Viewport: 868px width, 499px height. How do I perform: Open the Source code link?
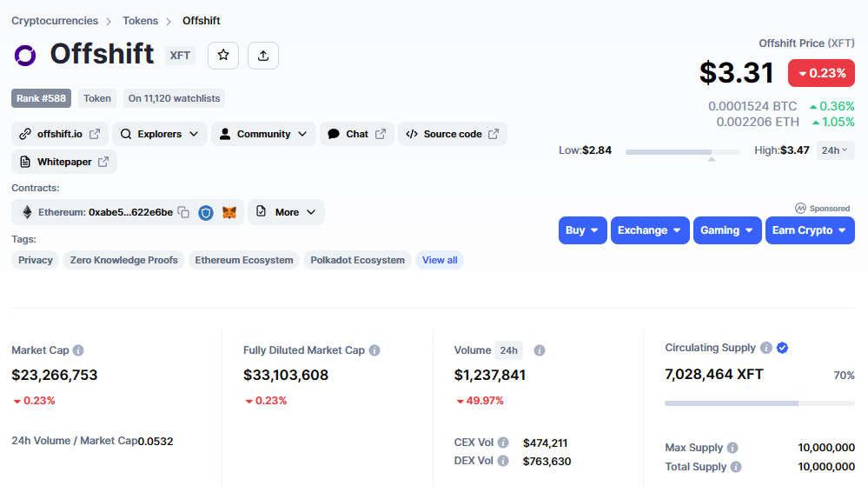click(x=453, y=134)
